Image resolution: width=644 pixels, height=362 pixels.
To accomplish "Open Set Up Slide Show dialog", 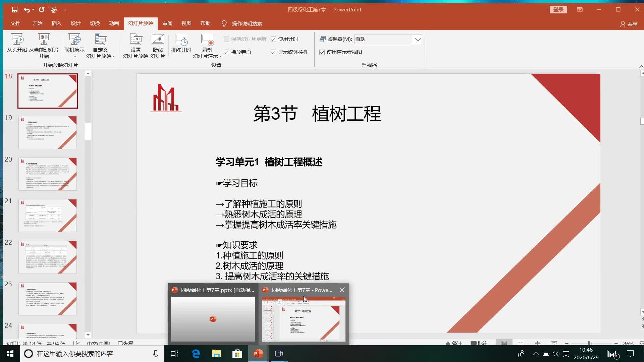I will coord(136,40).
